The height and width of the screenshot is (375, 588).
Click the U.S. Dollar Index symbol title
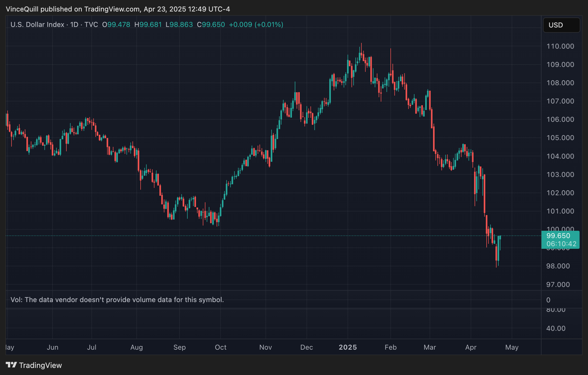point(37,25)
